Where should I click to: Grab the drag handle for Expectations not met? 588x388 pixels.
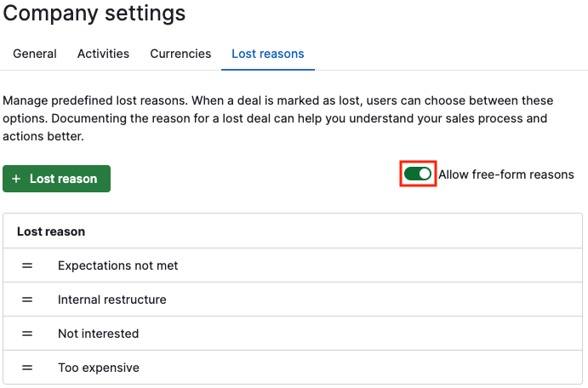(x=27, y=265)
